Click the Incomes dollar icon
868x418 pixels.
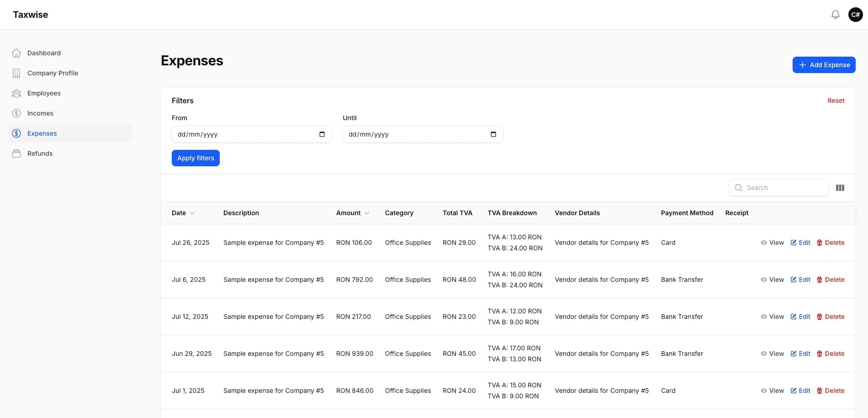pos(16,113)
